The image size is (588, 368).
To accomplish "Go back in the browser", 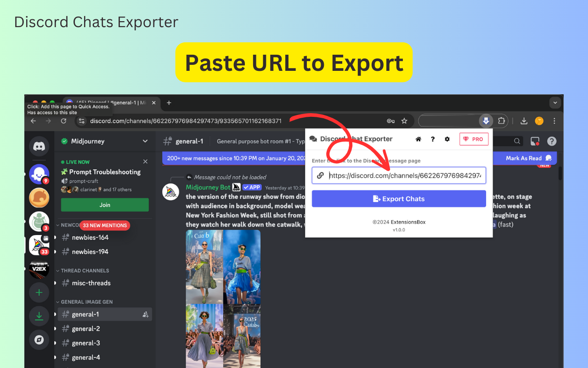I will tap(33, 121).
